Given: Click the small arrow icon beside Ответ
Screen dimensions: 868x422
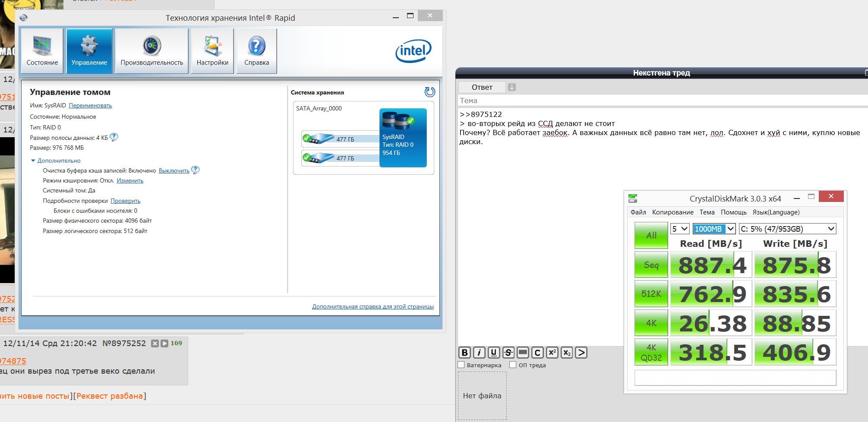Looking at the screenshot, I should click(512, 87).
